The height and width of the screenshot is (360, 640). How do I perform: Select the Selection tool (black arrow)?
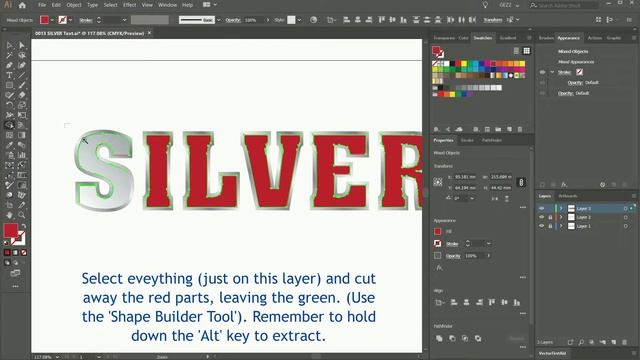pyautogui.click(x=9, y=45)
